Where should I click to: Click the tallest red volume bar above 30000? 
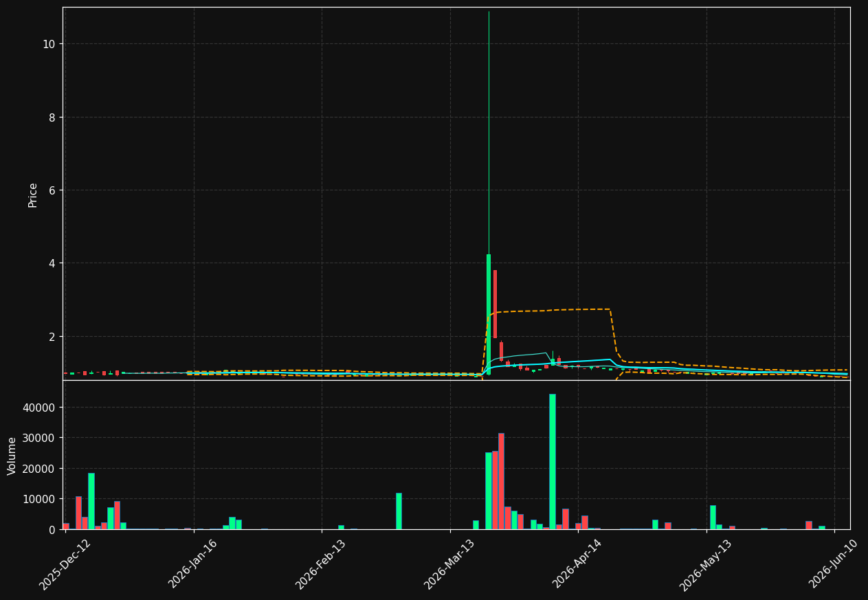point(501,481)
